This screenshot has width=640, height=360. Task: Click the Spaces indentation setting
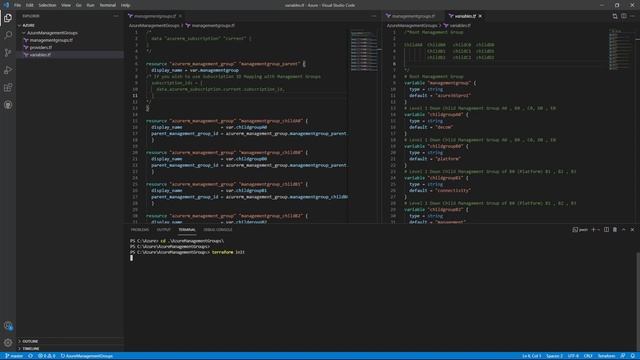pos(555,356)
